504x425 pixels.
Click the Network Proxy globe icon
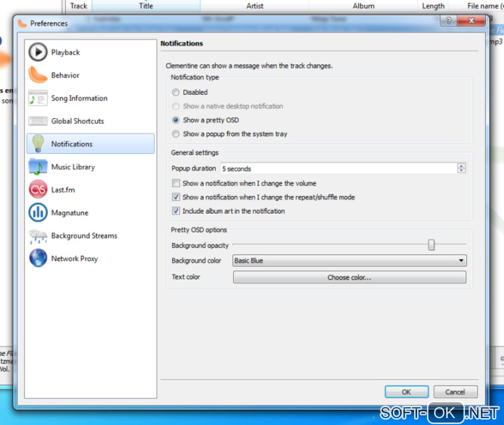(38, 258)
